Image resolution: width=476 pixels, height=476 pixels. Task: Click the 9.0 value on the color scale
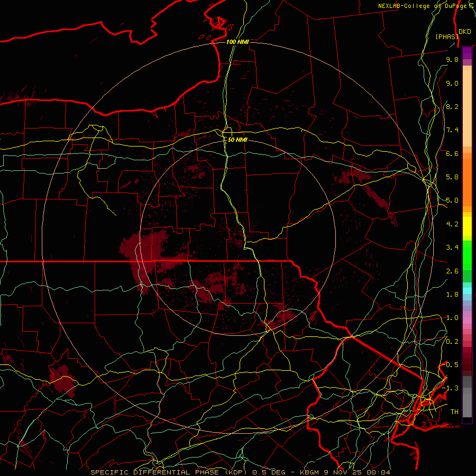pyautogui.click(x=452, y=84)
